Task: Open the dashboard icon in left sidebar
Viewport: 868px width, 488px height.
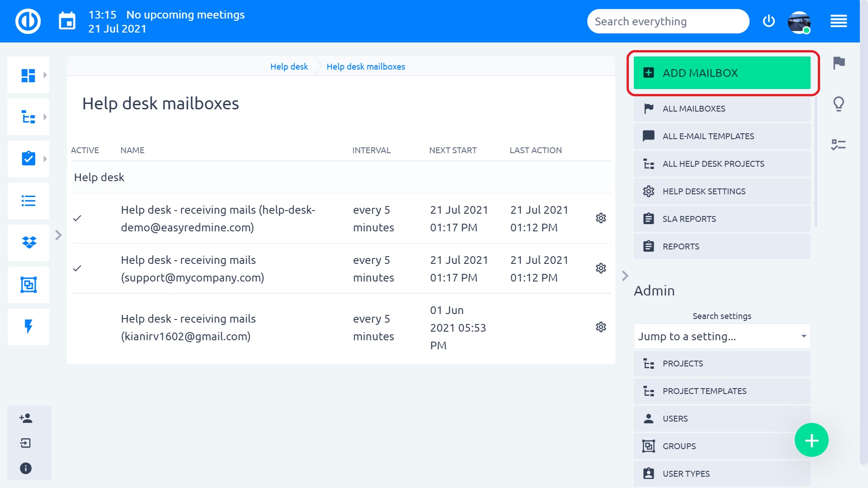Action: tap(28, 75)
